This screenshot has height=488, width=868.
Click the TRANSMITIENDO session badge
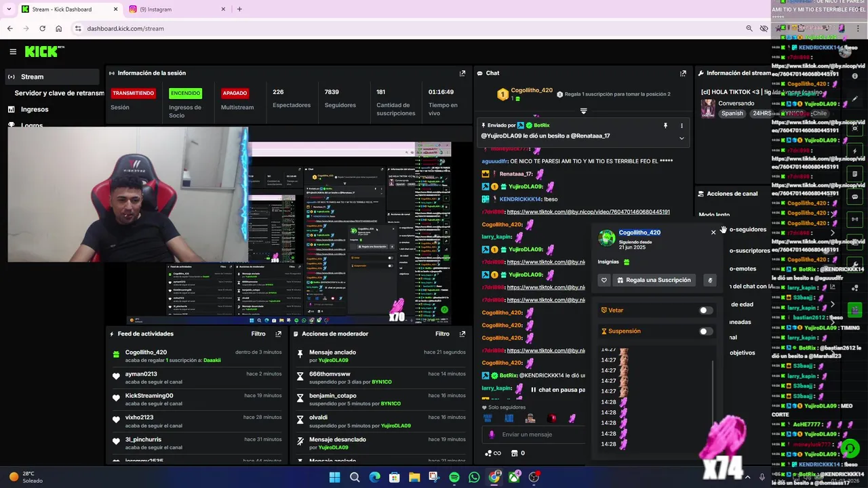pos(133,93)
